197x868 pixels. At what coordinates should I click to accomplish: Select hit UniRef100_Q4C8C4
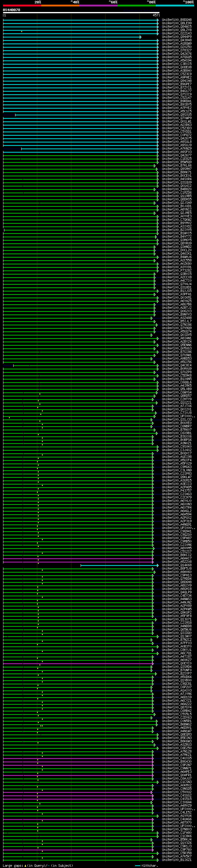pyautogui.click(x=176, y=365)
